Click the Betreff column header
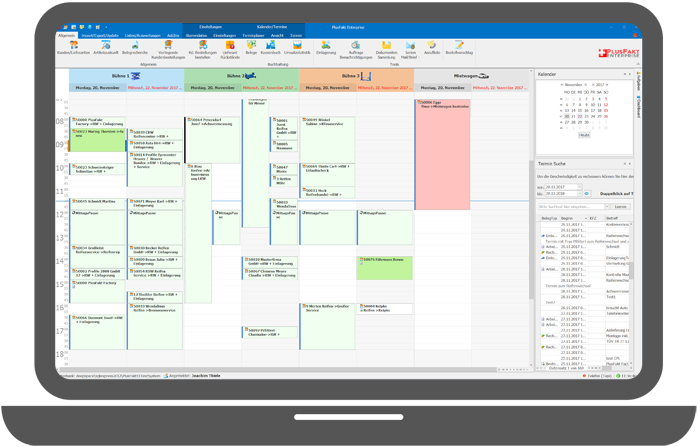 [617, 218]
